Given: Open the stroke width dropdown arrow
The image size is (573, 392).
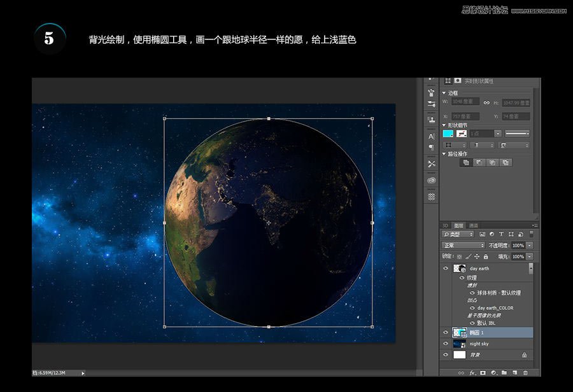Looking at the screenshot, I should [x=497, y=134].
